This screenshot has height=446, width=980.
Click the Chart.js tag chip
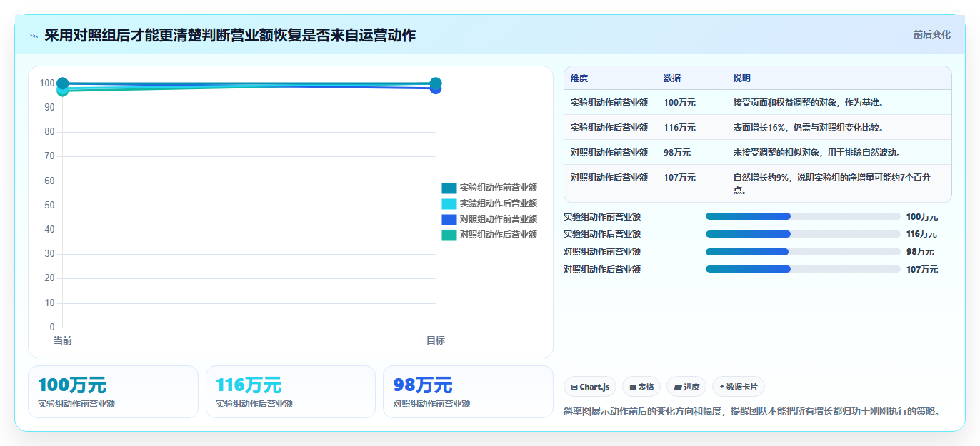click(590, 387)
